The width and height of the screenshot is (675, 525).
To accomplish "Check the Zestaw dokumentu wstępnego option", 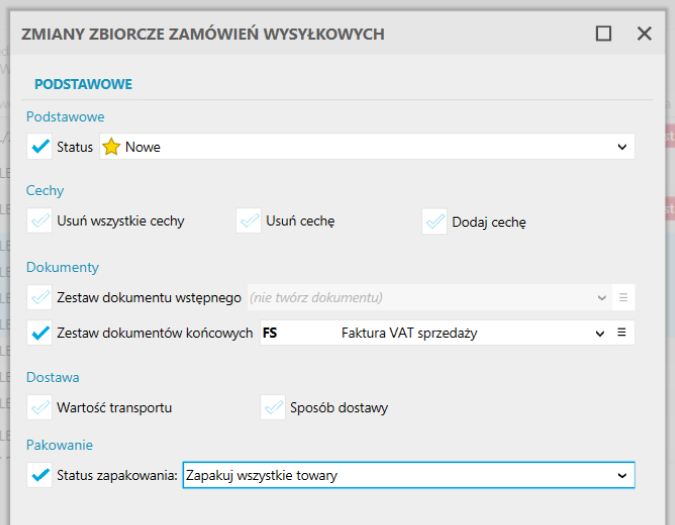I will point(40,297).
